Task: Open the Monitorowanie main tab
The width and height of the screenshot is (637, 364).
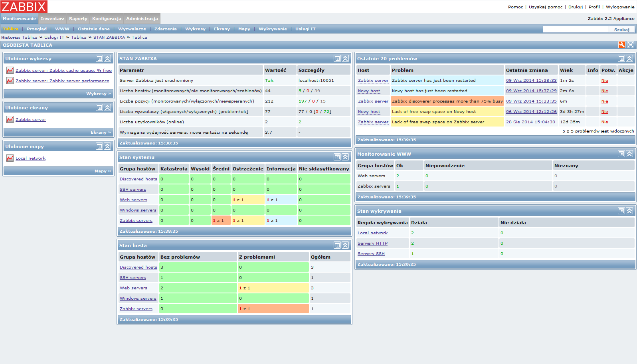Action: pyautogui.click(x=19, y=18)
